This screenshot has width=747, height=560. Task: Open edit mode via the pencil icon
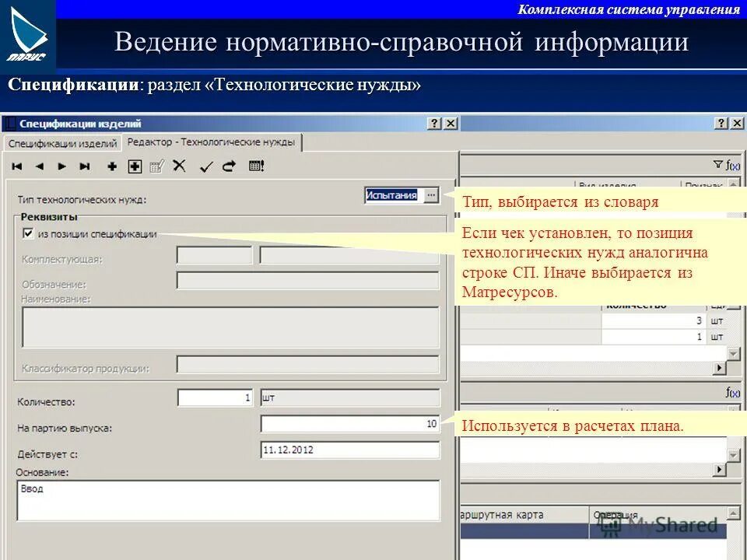pyautogui.click(x=155, y=166)
